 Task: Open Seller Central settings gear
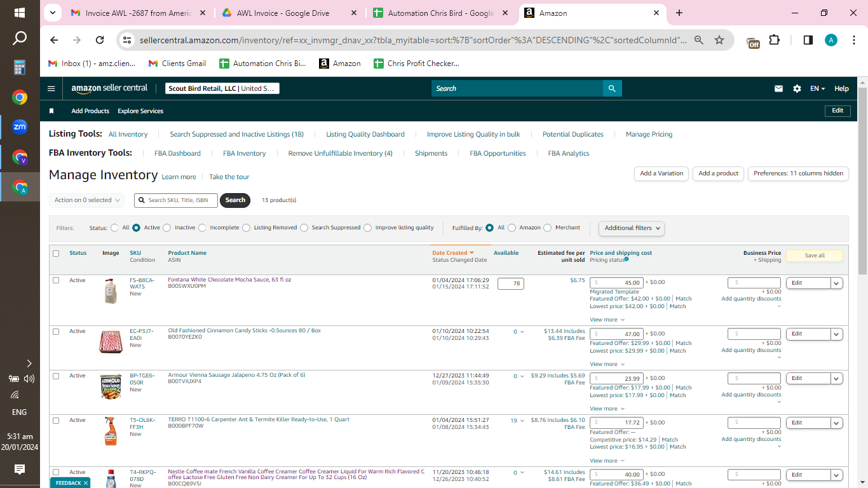pyautogui.click(x=797, y=89)
